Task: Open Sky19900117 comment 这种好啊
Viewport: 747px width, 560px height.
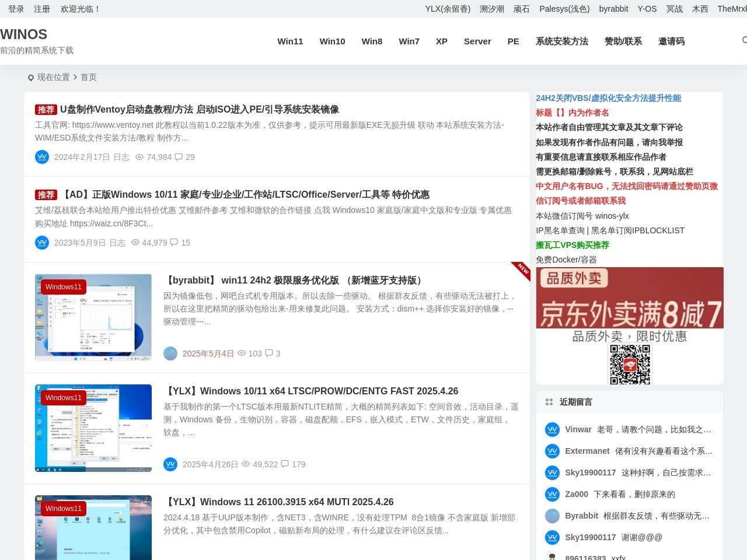Action: pos(666,473)
